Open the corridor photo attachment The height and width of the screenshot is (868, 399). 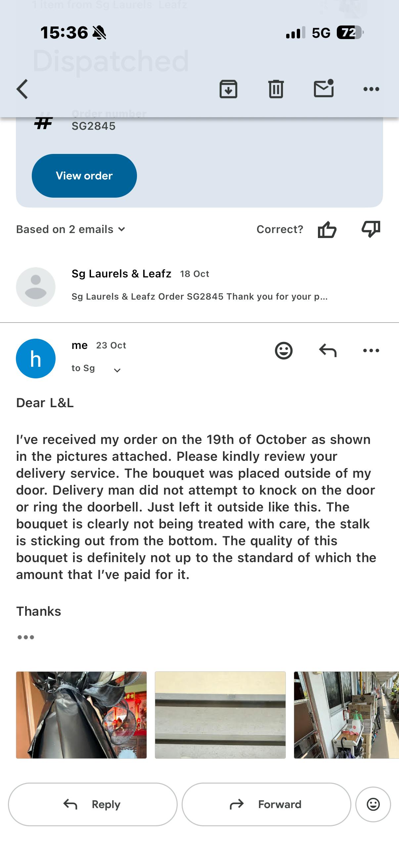coord(346,715)
